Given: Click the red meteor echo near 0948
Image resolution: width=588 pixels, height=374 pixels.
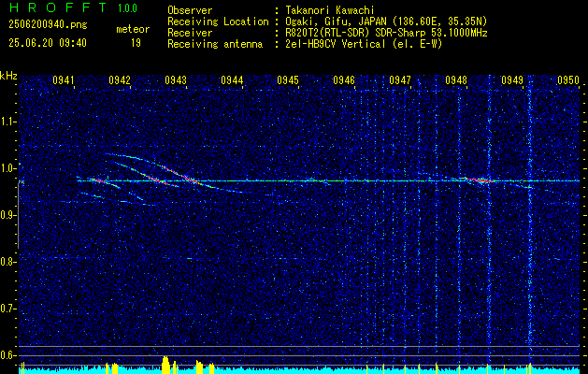Looking at the screenshot, I should click(481, 180).
